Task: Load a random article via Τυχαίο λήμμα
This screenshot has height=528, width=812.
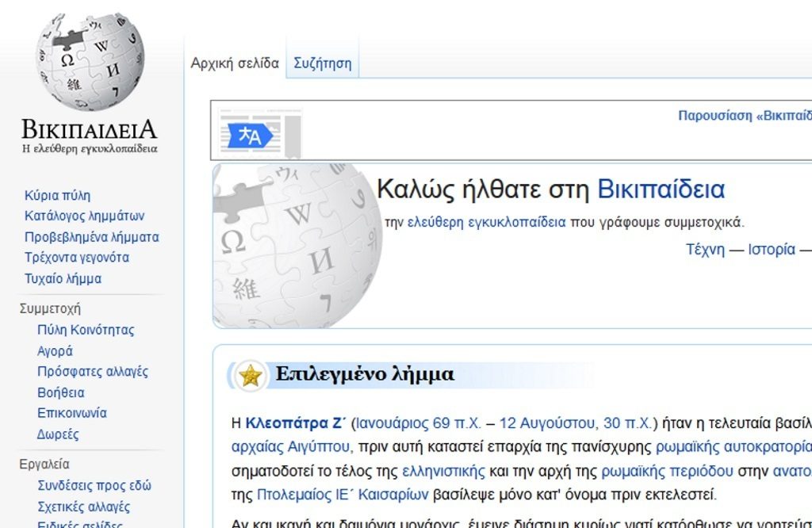Action: coord(63,279)
